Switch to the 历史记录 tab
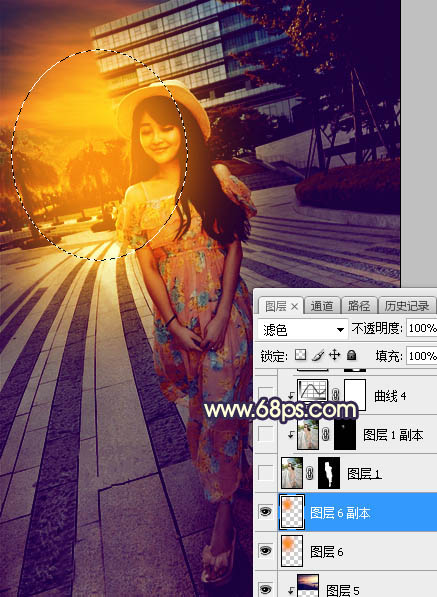This screenshot has width=437, height=597. click(407, 306)
